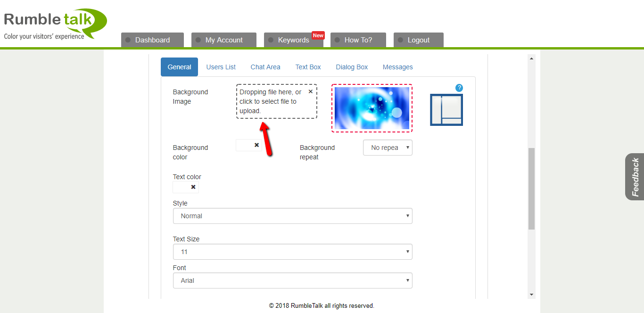
Task: Click the blue help question mark icon
Action: coord(459,88)
